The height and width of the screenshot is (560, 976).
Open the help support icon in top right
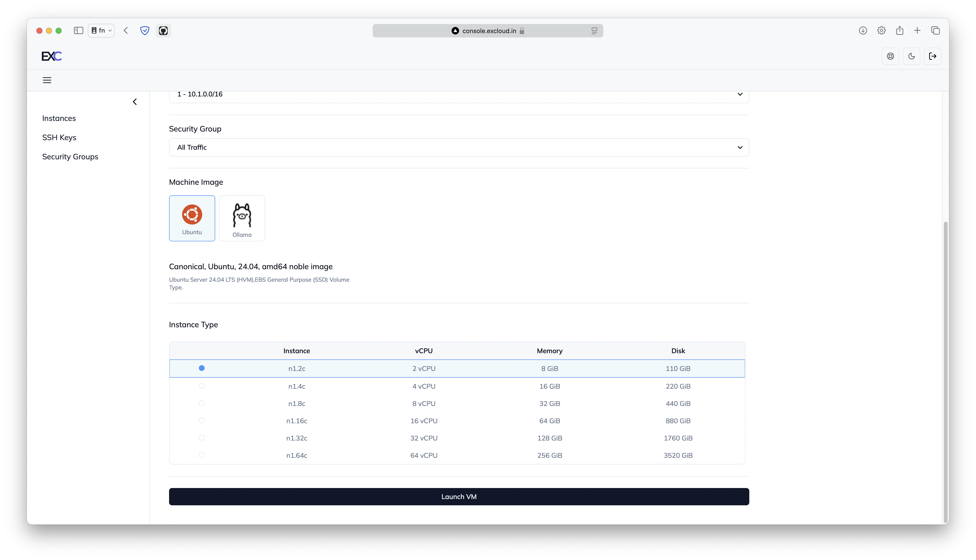890,56
